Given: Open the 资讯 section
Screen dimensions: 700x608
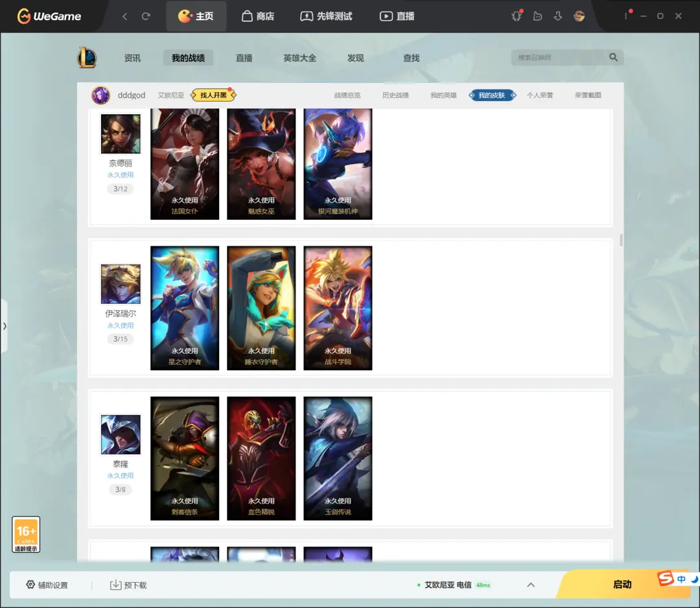Looking at the screenshot, I should pos(132,58).
